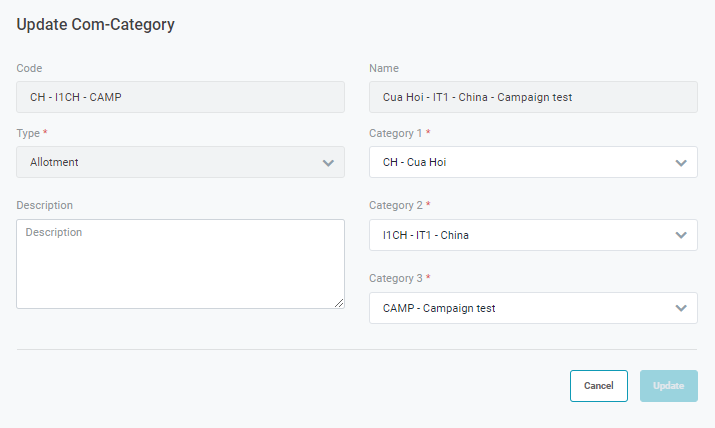This screenshot has width=715, height=428.
Task: Click the 'Description' field label
Action: pos(45,206)
